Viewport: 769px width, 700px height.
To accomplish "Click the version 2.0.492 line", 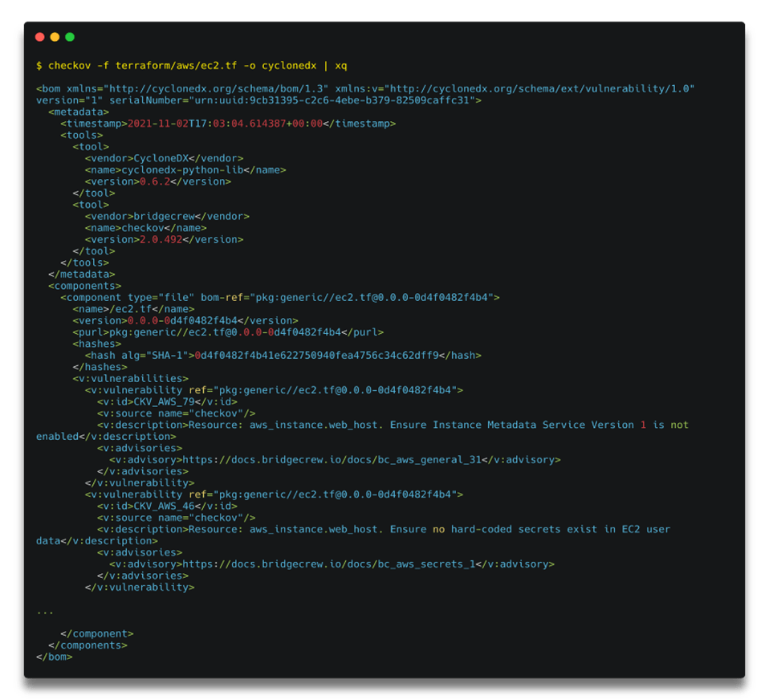I will pos(165,240).
